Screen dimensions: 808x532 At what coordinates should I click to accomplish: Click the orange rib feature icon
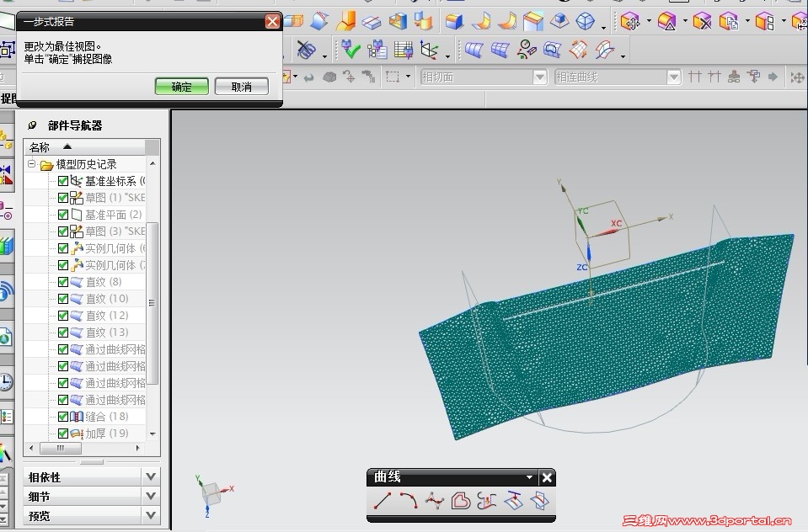coord(345,22)
